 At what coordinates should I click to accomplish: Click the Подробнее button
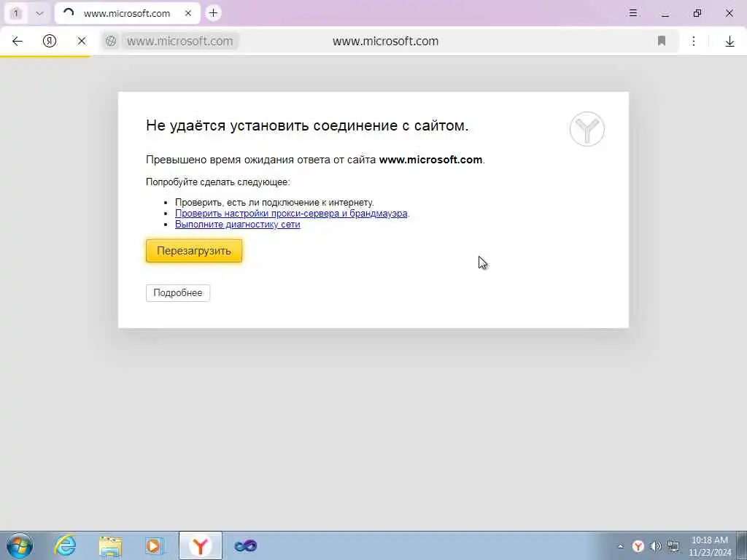pos(178,293)
